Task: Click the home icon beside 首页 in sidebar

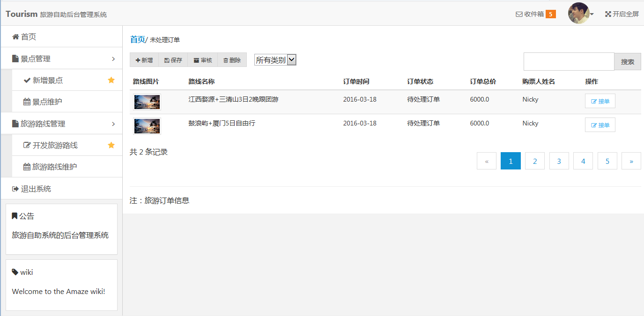Action: pos(15,37)
